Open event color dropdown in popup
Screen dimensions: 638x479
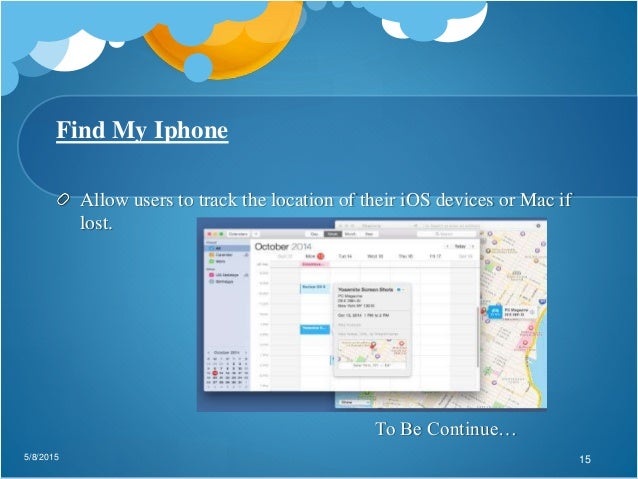[x=401, y=289]
